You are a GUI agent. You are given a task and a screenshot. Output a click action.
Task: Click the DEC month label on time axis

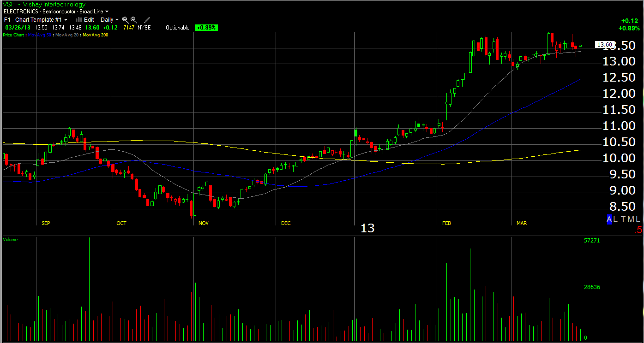tap(286, 223)
